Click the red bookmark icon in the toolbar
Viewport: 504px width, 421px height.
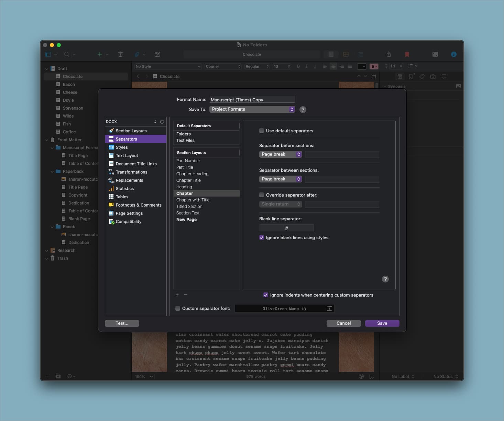407,54
